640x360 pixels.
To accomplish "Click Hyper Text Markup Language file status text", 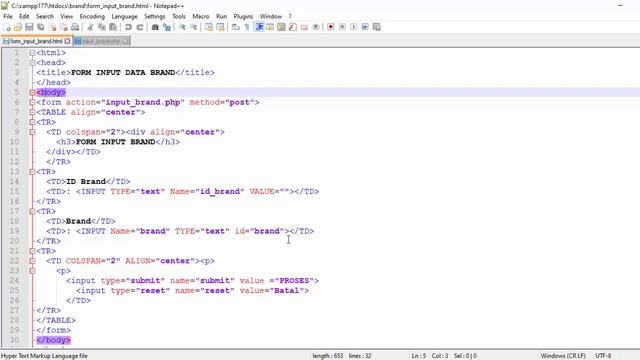I will pos(44,356).
